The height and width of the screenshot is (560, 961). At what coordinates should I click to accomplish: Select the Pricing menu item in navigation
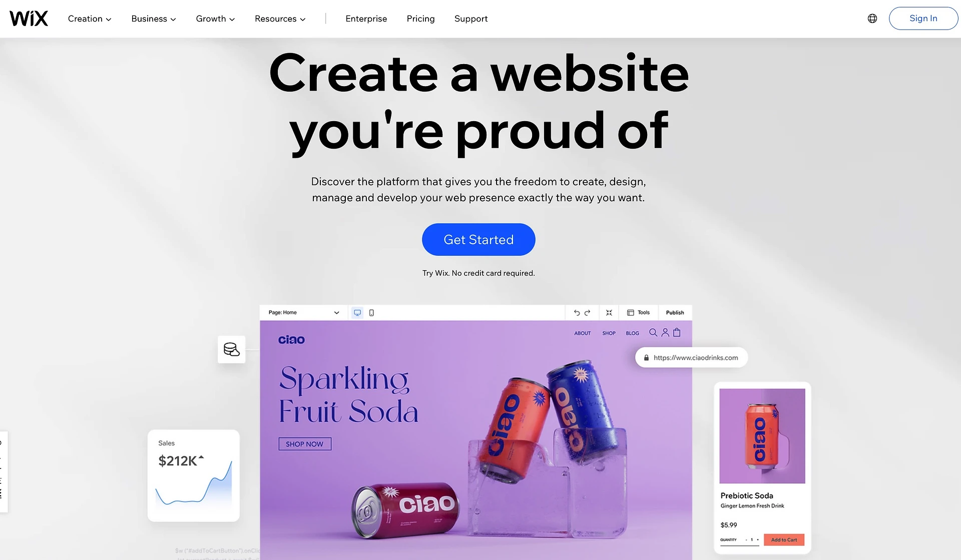(420, 18)
